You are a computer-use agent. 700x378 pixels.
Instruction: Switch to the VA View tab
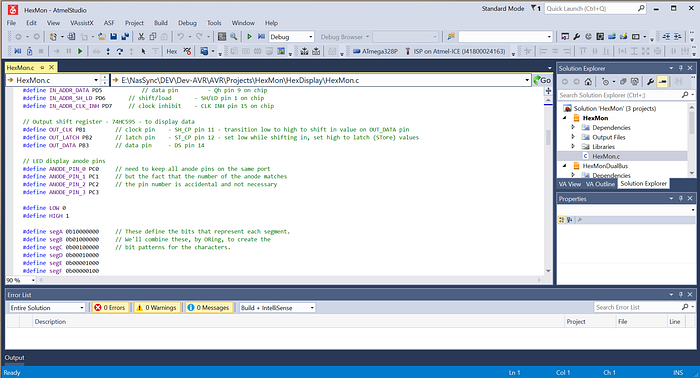point(570,184)
